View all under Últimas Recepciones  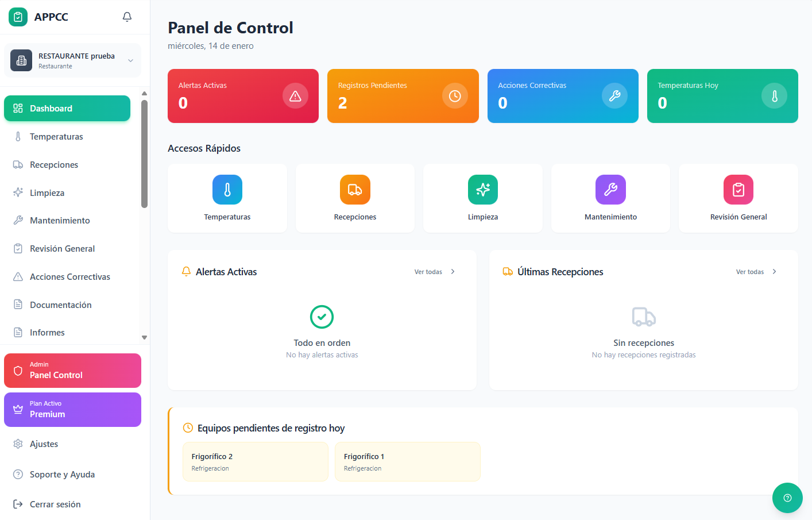pyautogui.click(x=756, y=272)
